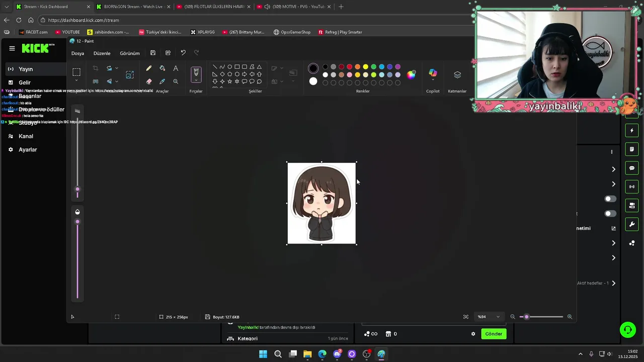644x362 pixels.
Task: Click the Remove background icon in Paint
Action: pyautogui.click(x=95, y=81)
